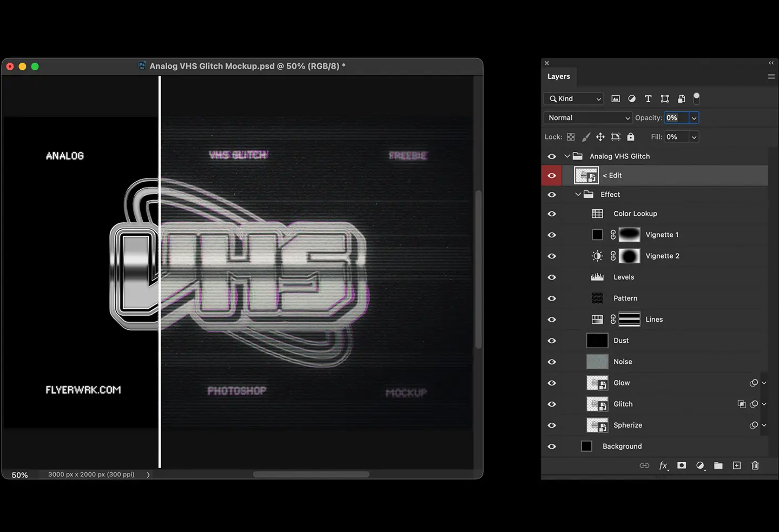Collapse the Effect group

pyautogui.click(x=578, y=194)
